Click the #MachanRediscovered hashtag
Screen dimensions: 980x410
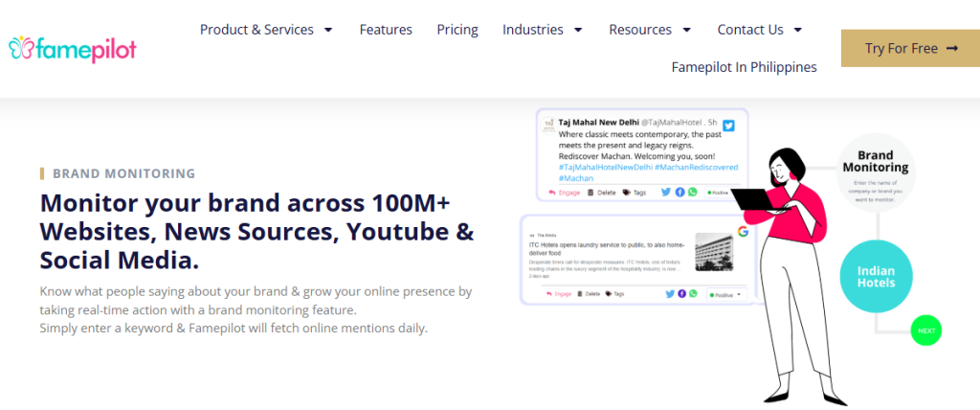pyautogui.click(x=697, y=167)
